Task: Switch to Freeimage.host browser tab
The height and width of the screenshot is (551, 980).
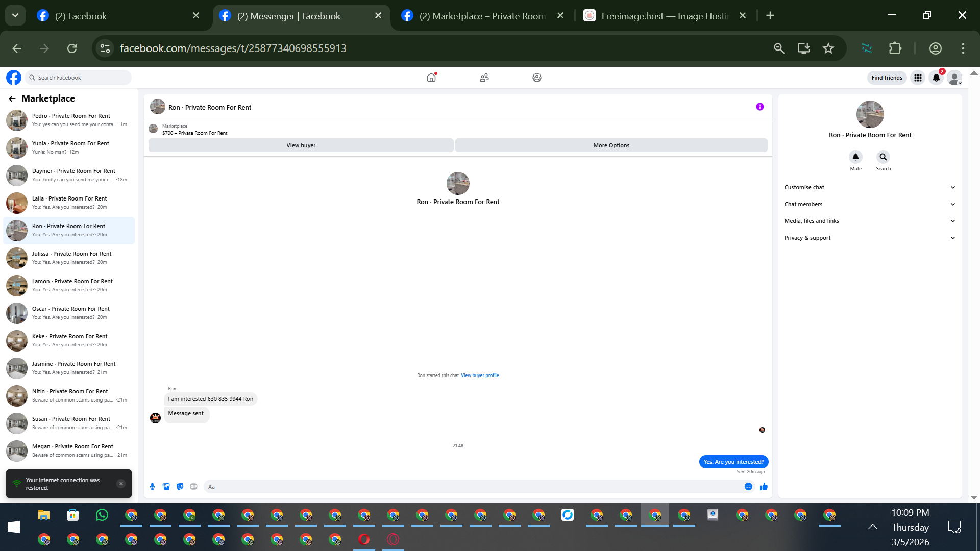Action: coord(664,16)
